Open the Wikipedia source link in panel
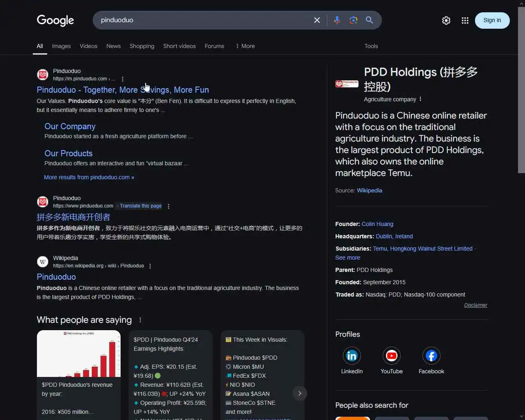Viewport: 525px width, 420px height. pos(370,190)
